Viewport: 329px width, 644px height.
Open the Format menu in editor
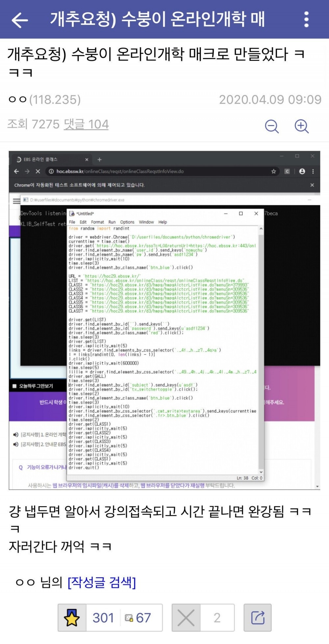pyautogui.click(x=97, y=222)
